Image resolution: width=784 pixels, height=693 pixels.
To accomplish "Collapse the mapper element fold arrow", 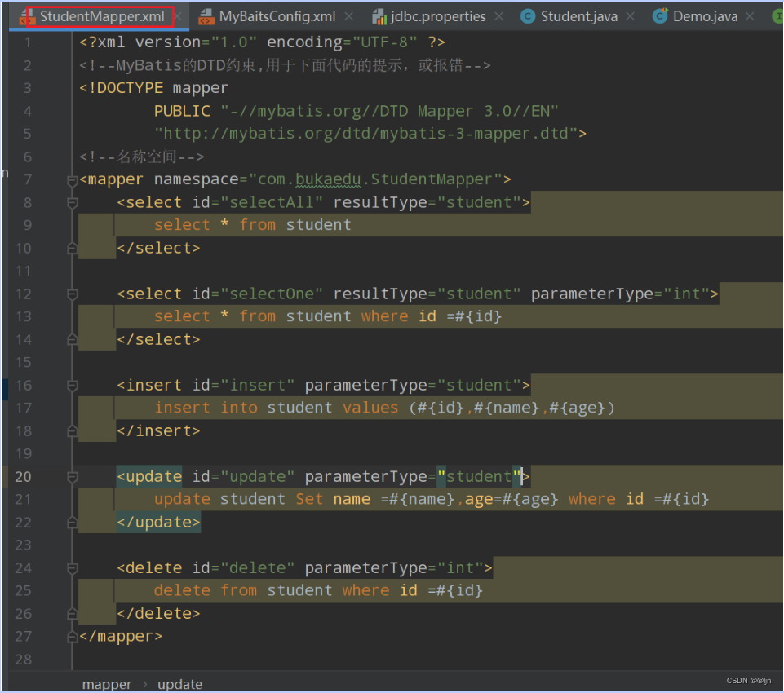I will click(x=71, y=182).
